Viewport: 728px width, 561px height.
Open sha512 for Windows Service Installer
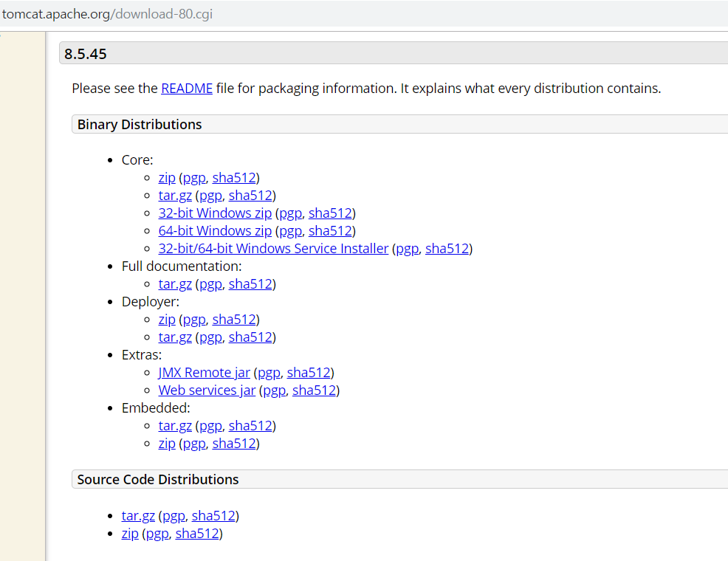(447, 249)
